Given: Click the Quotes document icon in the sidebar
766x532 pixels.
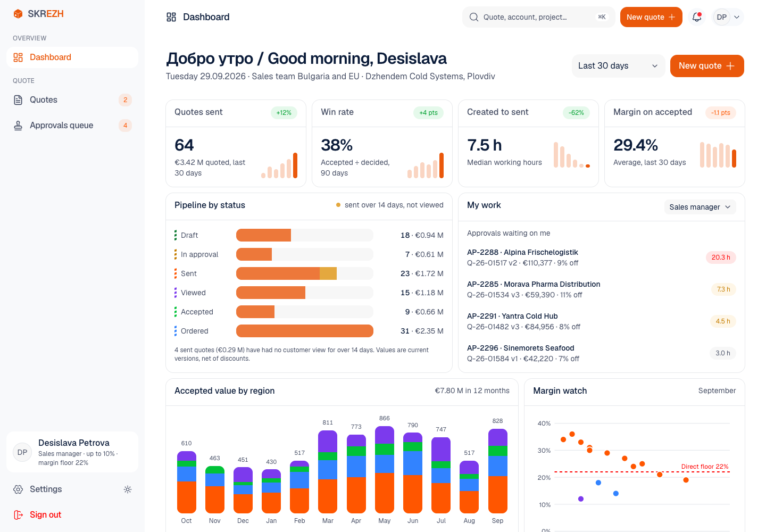Looking at the screenshot, I should point(18,100).
